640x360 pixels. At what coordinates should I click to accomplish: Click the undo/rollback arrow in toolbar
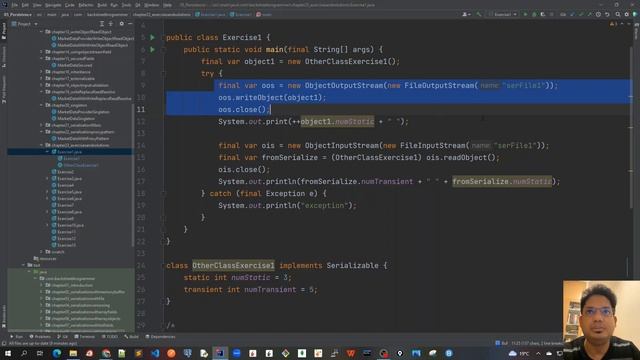pyautogui.click(x=607, y=14)
